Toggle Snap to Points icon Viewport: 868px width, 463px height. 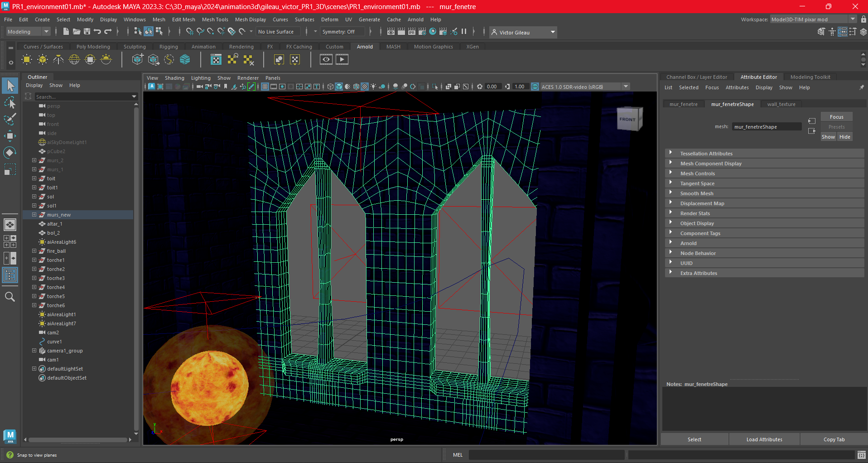coord(211,31)
